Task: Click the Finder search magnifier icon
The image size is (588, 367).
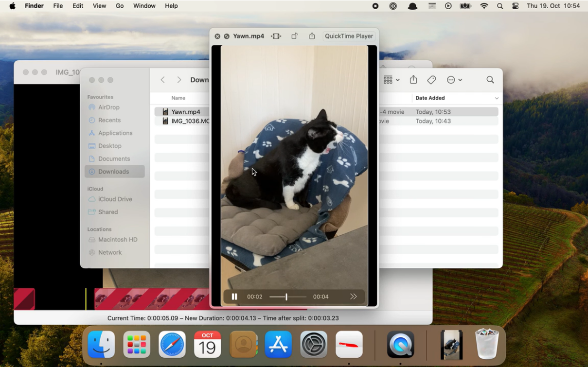Action: (490, 80)
